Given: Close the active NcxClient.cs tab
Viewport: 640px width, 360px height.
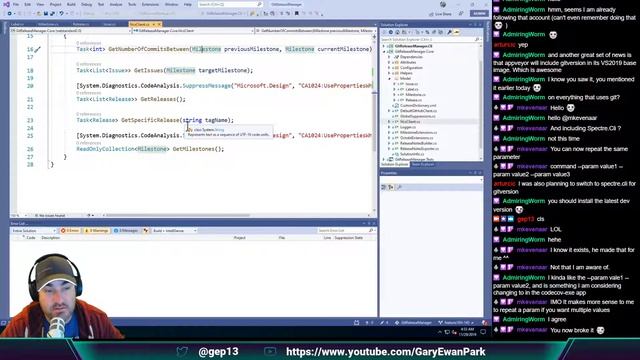Looking at the screenshot, I should (159, 24).
